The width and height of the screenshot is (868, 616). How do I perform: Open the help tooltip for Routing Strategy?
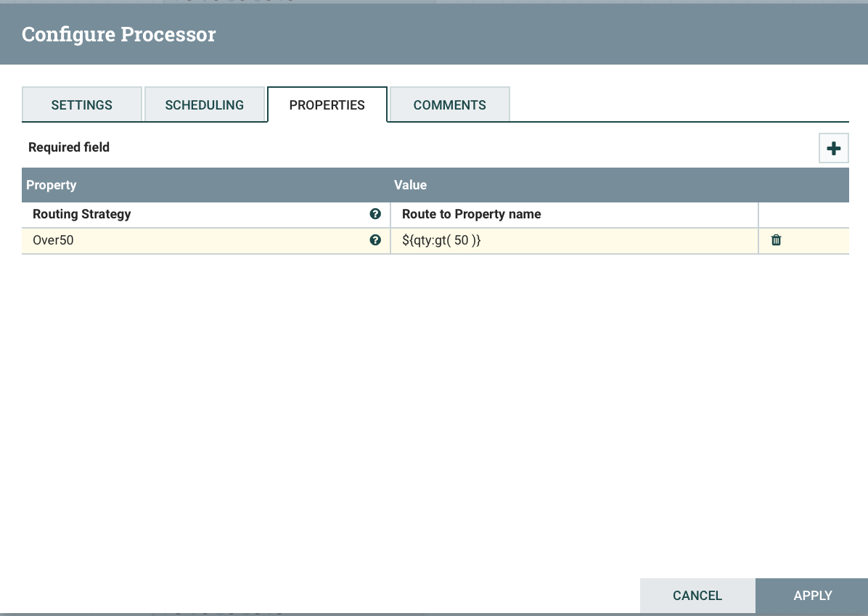click(375, 214)
